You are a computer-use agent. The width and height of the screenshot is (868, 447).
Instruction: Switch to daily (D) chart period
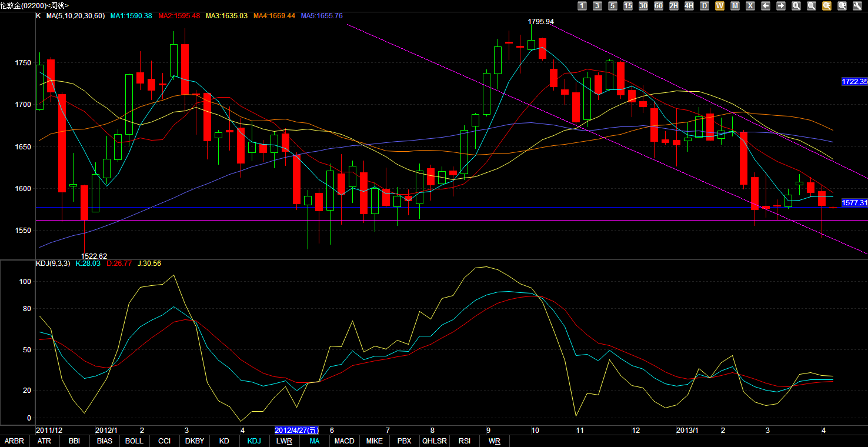coord(705,6)
